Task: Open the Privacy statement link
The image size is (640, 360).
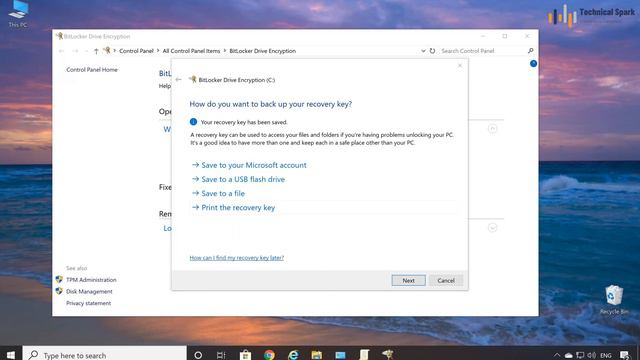Action: click(x=89, y=303)
